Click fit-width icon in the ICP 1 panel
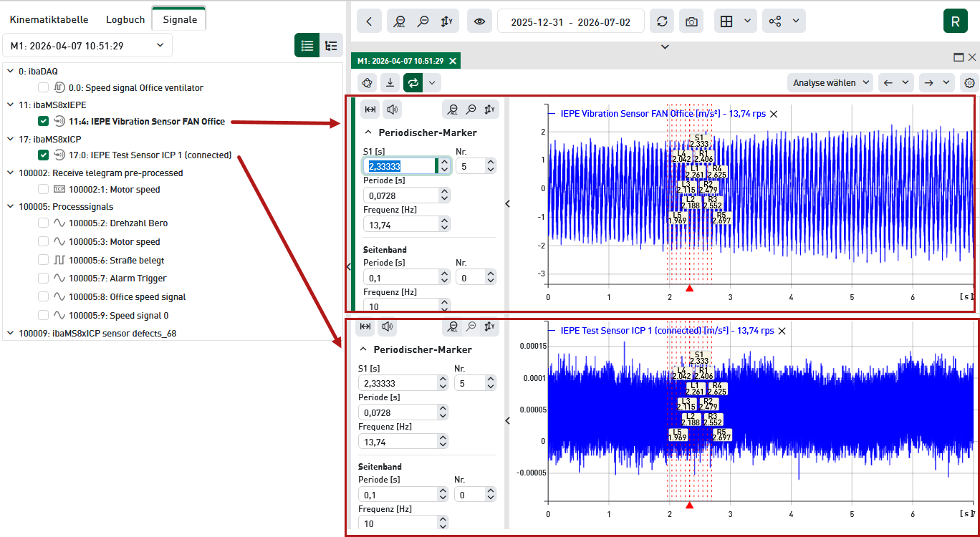This screenshot has width=980, height=537. [365, 327]
